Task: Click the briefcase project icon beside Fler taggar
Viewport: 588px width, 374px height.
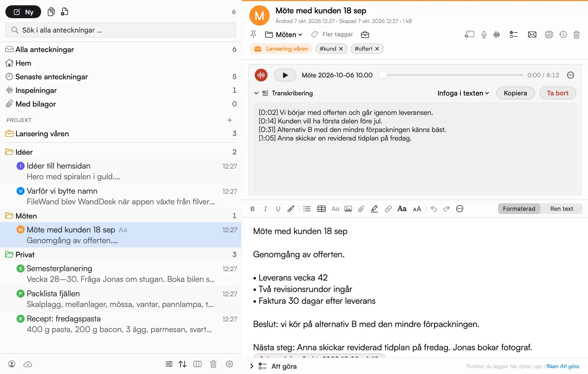Action: (x=365, y=35)
